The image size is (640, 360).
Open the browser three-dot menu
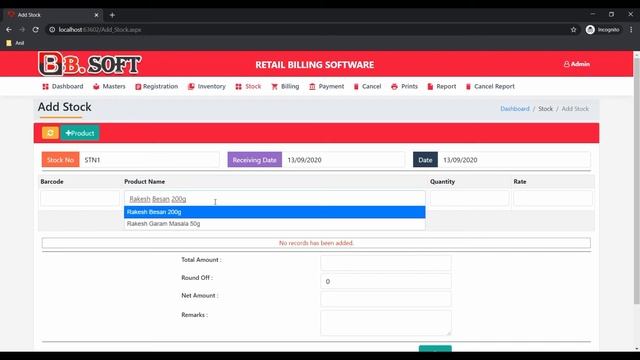tap(631, 29)
